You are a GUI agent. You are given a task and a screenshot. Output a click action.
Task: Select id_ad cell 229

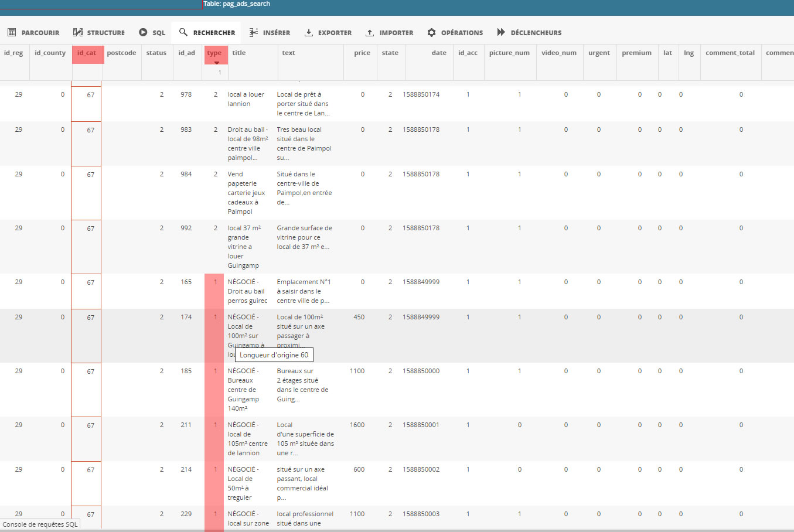[x=186, y=514]
